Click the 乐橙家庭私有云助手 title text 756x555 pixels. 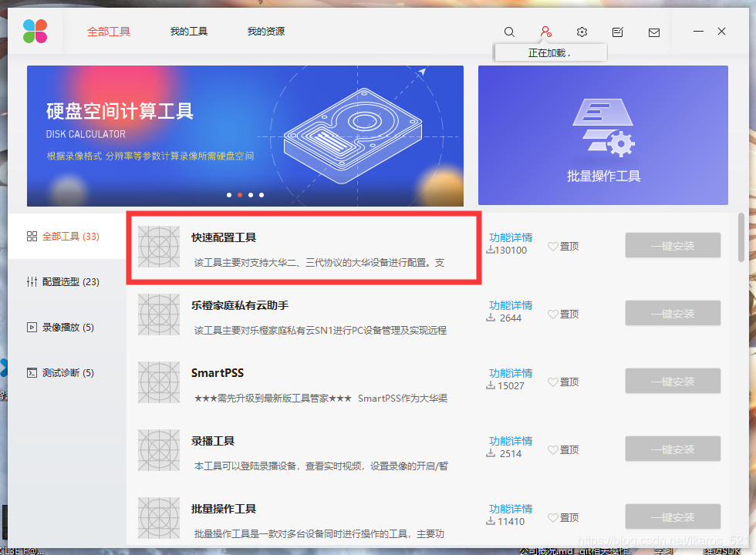point(240,305)
